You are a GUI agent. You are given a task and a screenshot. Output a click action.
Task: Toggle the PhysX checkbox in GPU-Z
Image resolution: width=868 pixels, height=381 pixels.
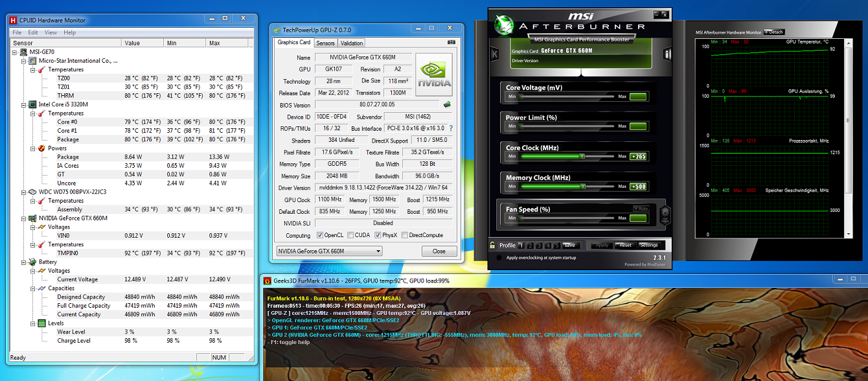coord(376,235)
